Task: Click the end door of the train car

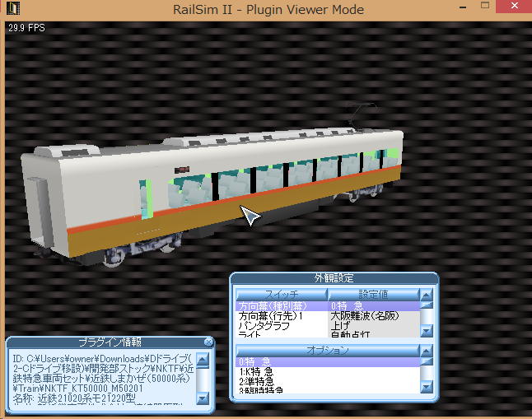Action: [x=40, y=212]
